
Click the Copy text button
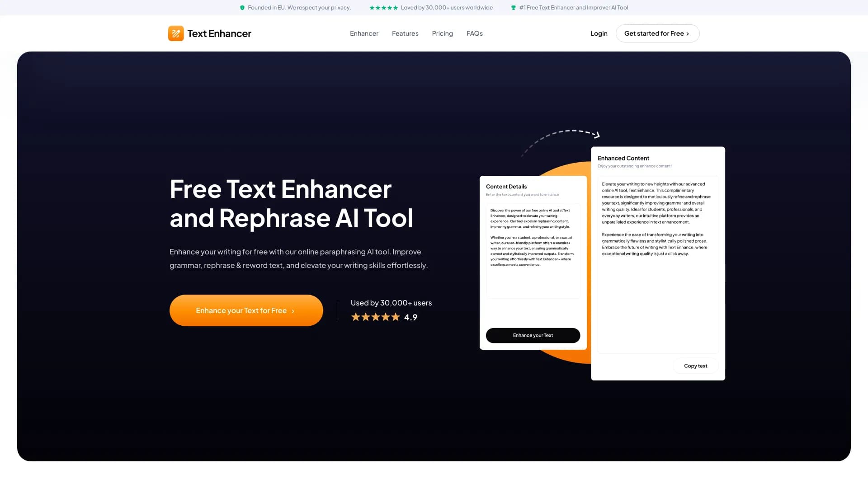coord(695,366)
